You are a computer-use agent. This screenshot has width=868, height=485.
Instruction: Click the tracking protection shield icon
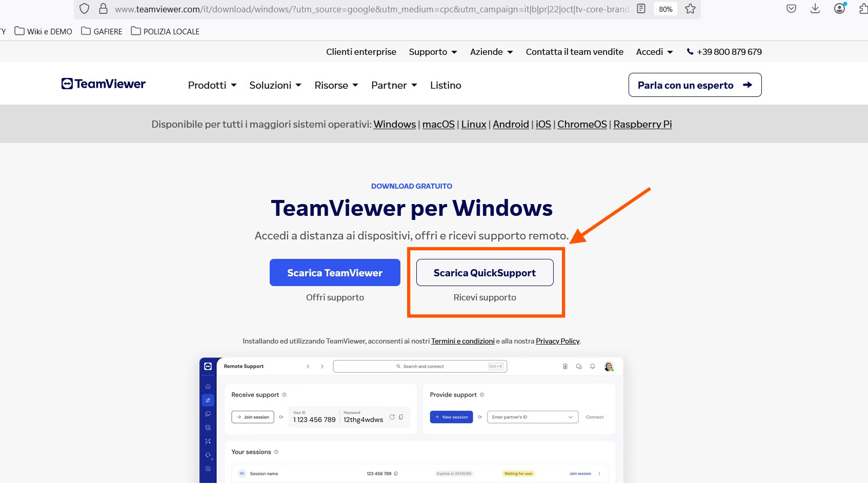click(85, 9)
